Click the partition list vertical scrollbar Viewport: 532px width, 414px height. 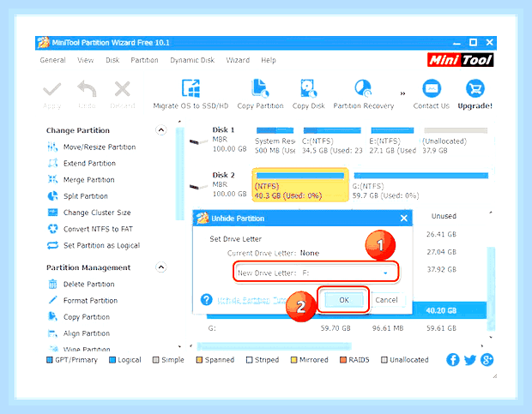click(x=491, y=288)
